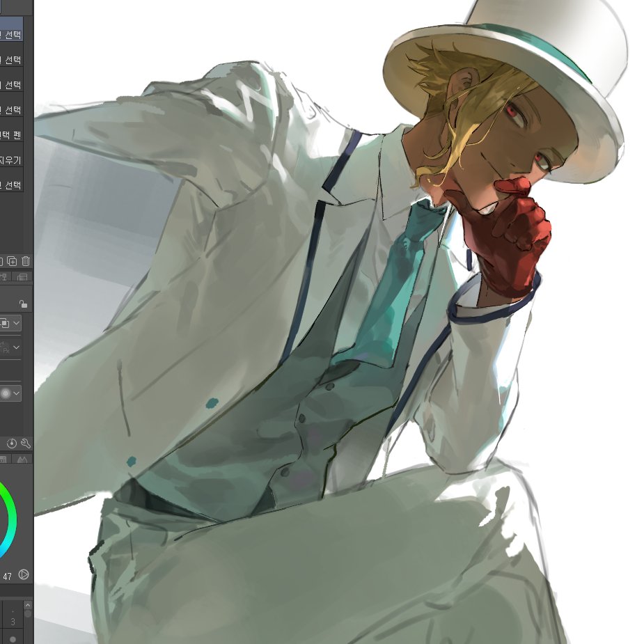Click the trash can delete sub tool icon
Screen dimensions: 644x644
click(x=26, y=261)
